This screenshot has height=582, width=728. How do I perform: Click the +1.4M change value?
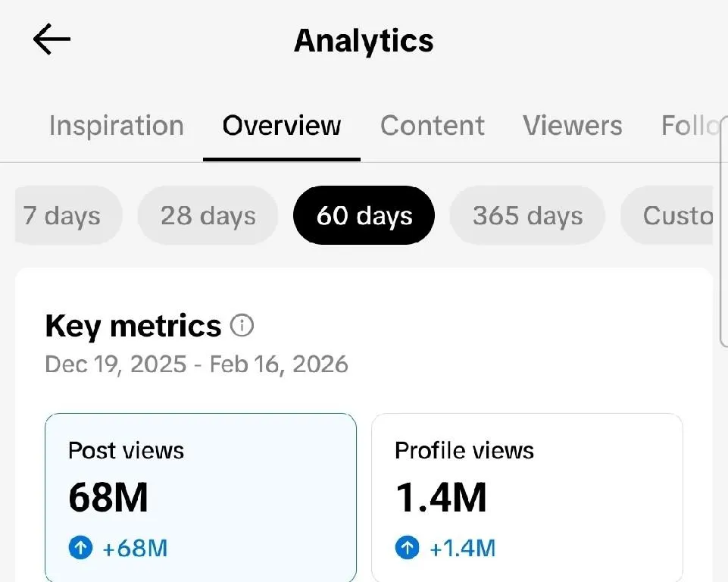(x=462, y=548)
